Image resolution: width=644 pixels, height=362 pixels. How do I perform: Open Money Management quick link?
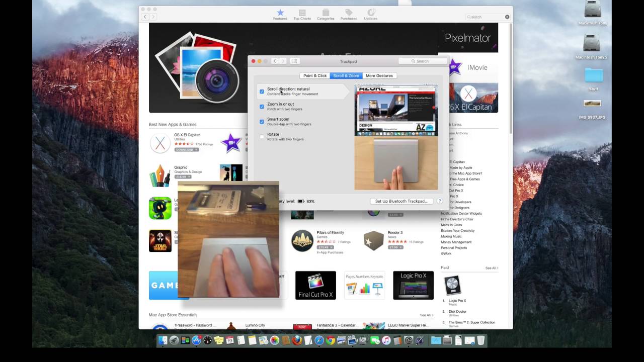pyautogui.click(x=456, y=242)
